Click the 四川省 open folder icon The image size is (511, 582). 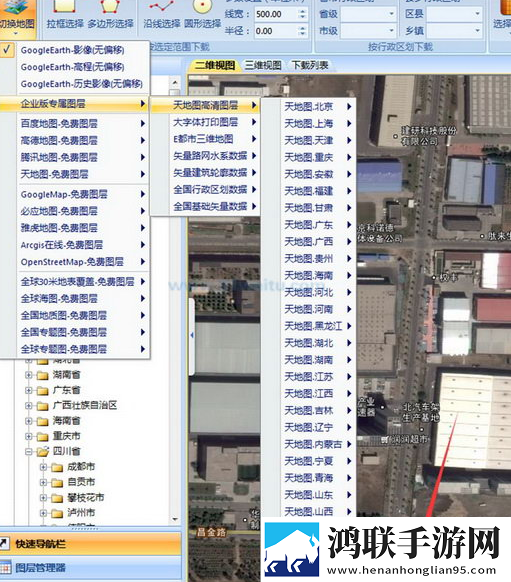(x=43, y=451)
